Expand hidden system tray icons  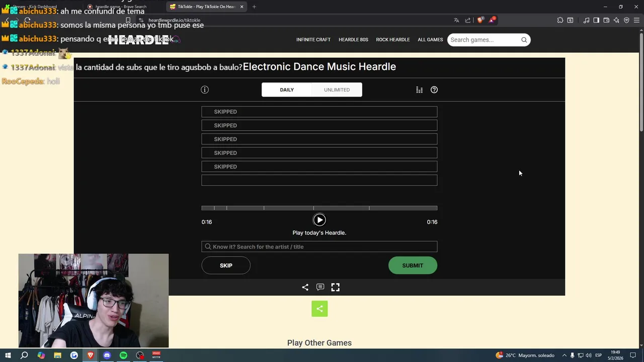(x=564, y=355)
